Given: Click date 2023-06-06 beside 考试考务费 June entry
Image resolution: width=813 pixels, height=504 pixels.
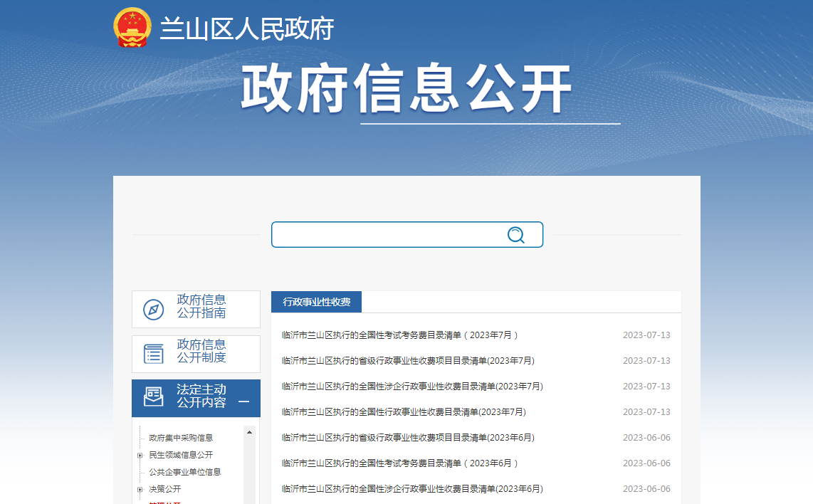Looking at the screenshot, I should [646, 463].
